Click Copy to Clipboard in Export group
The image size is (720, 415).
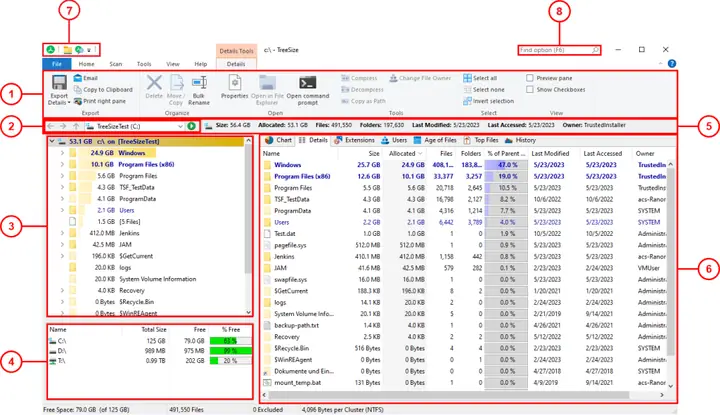click(104, 89)
